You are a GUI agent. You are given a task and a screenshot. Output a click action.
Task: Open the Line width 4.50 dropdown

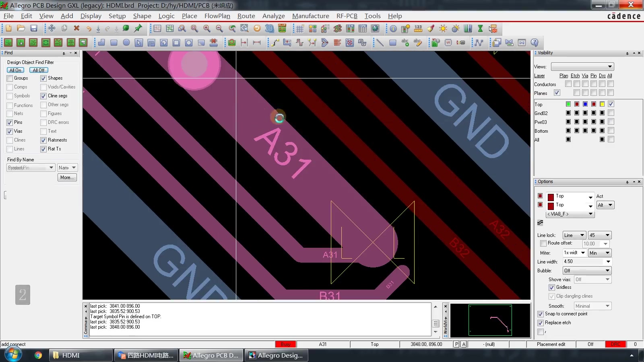coord(587,262)
